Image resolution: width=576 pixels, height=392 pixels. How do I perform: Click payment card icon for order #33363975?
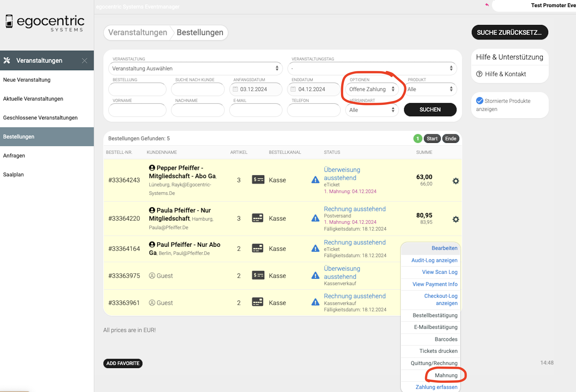258,275
